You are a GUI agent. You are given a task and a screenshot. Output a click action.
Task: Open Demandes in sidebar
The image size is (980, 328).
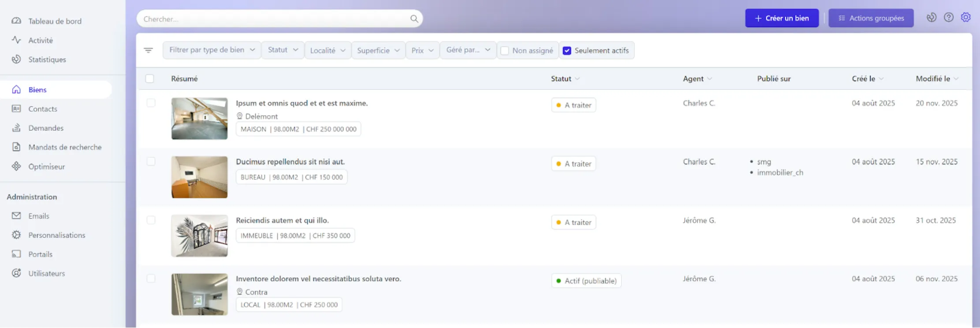pyautogui.click(x=46, y=128)
